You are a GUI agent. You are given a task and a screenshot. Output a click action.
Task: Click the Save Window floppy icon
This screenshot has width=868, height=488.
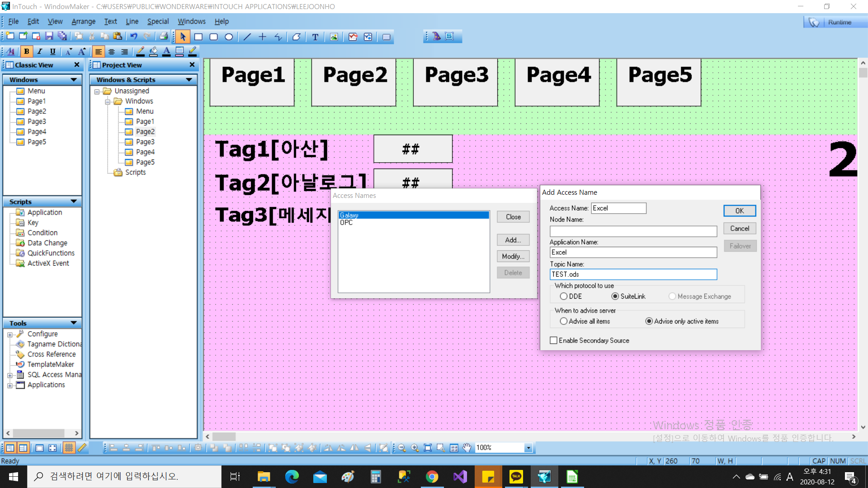49,37
